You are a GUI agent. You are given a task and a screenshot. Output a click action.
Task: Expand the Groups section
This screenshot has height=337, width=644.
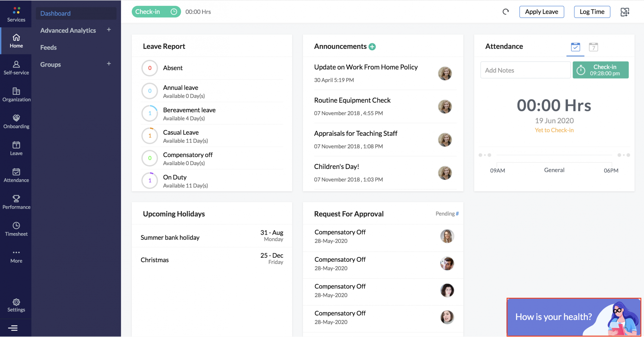pyautogui.click(x=109, y=64)
